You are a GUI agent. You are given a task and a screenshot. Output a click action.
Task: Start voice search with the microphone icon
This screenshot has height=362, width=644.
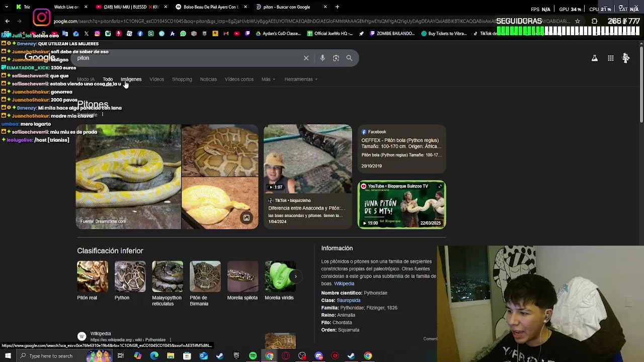point(323,58)
